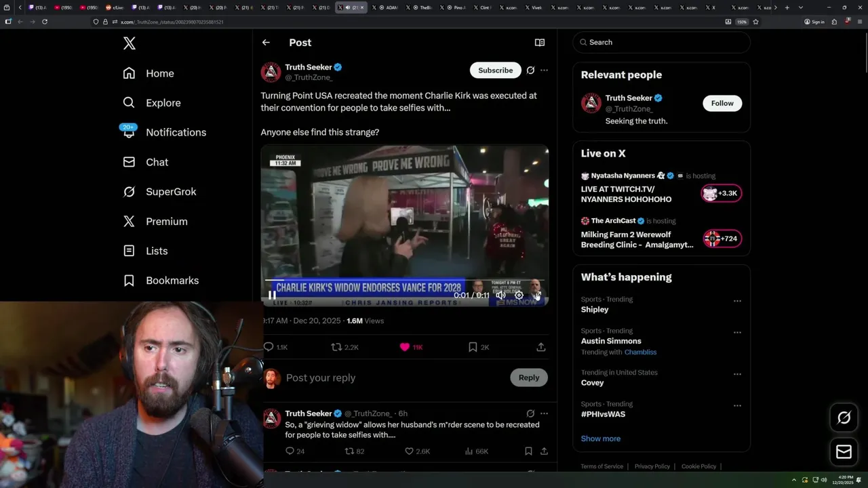This screenshot has width=868, height=488.
Task: Click the video progress bar
Action: point(405,279)
